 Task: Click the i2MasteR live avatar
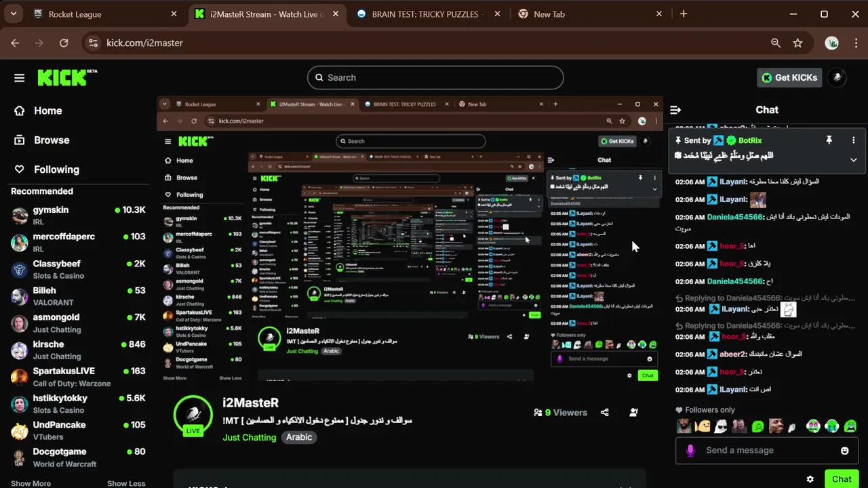point(193,415)
